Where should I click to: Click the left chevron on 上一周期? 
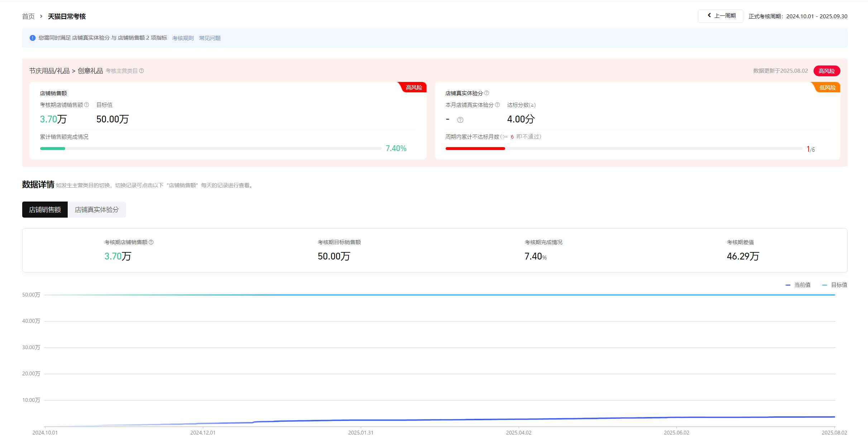click(x=709, y=15)
